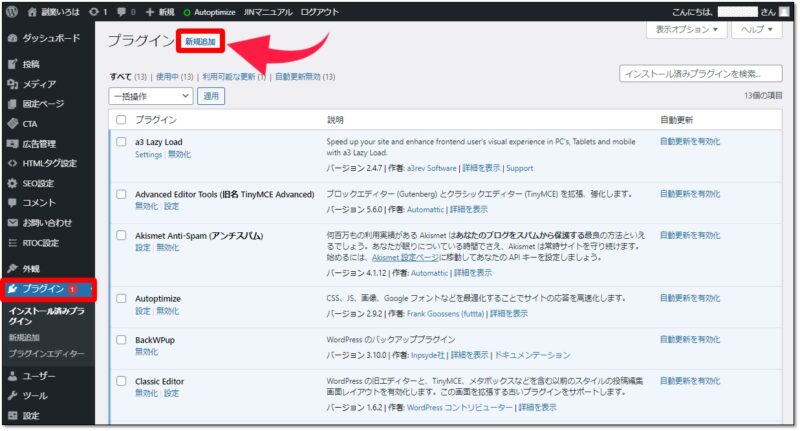This screenshot has width=800, height=431.
Task: Open a3 Lazy Load Support link
Action: click(519, 168)
